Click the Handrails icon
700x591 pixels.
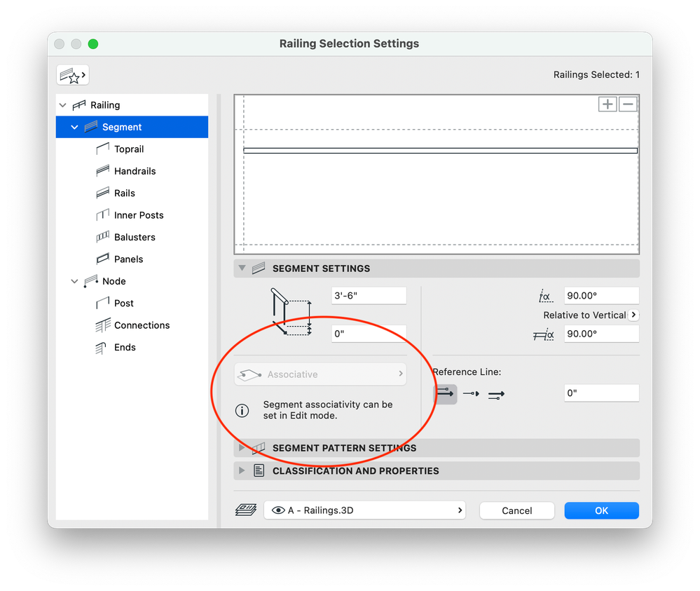(103, 170)
